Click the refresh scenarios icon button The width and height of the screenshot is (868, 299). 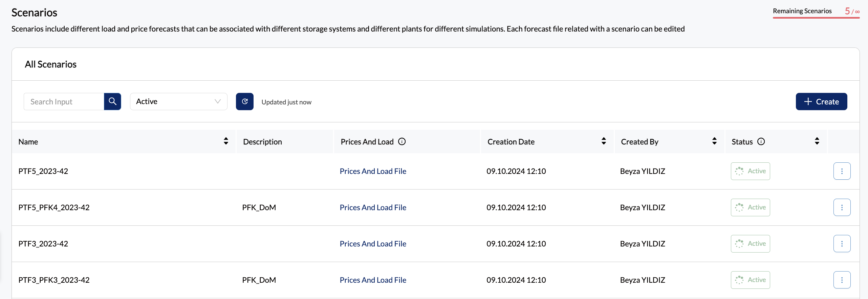244,101
